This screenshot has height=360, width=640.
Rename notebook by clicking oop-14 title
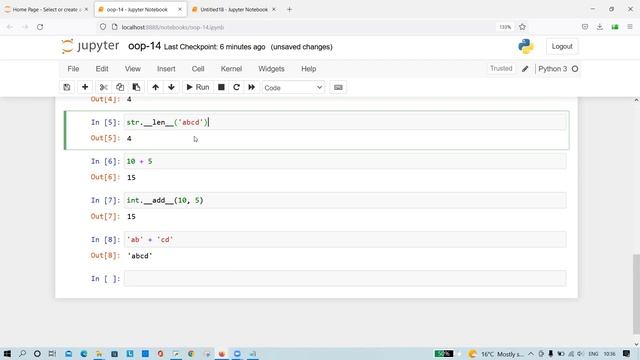[x=144, y=46]
